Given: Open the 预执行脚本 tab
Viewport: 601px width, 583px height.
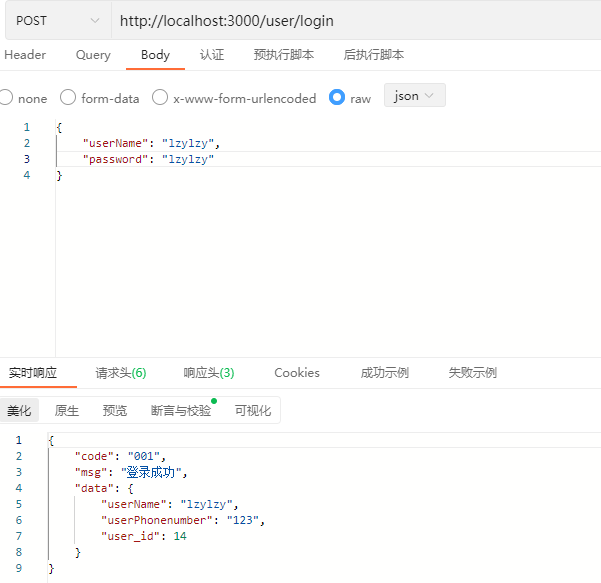Looking at the screenshot, I should (x=284, y=55).
